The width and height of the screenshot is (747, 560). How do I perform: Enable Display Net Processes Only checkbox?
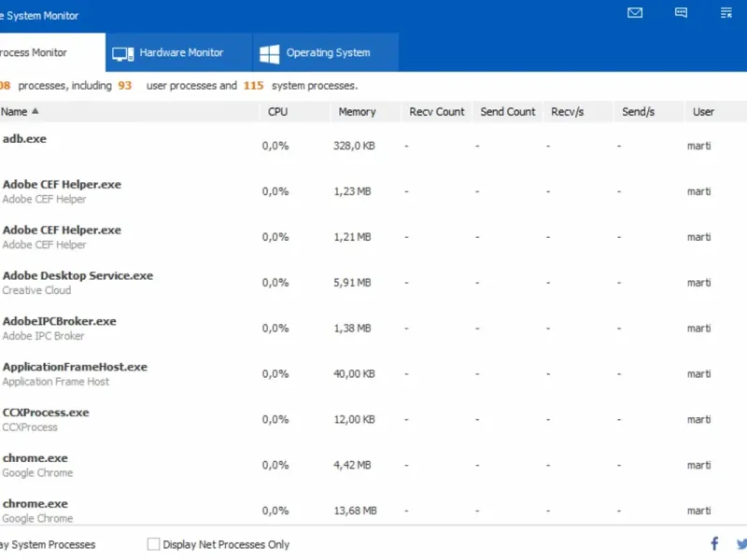tap(154, 544)
